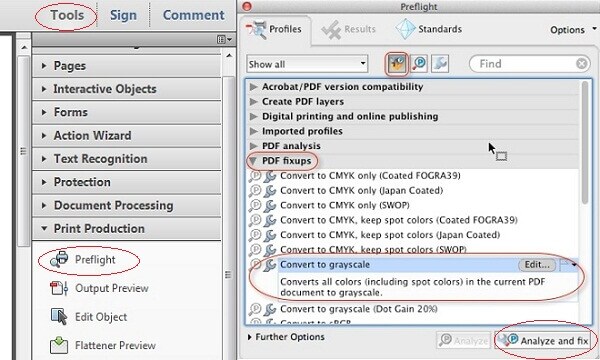Open the Tools pane
This screenshot has width=600, height=360.
(67, 15)
